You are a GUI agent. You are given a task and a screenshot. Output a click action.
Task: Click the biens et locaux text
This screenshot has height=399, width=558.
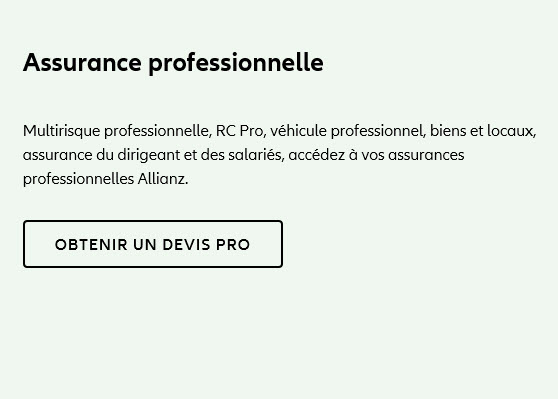click(481, 131)
